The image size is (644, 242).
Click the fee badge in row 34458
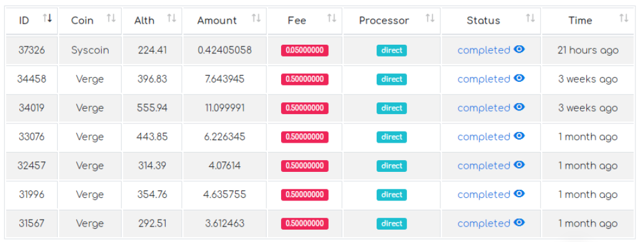point(305,79)
